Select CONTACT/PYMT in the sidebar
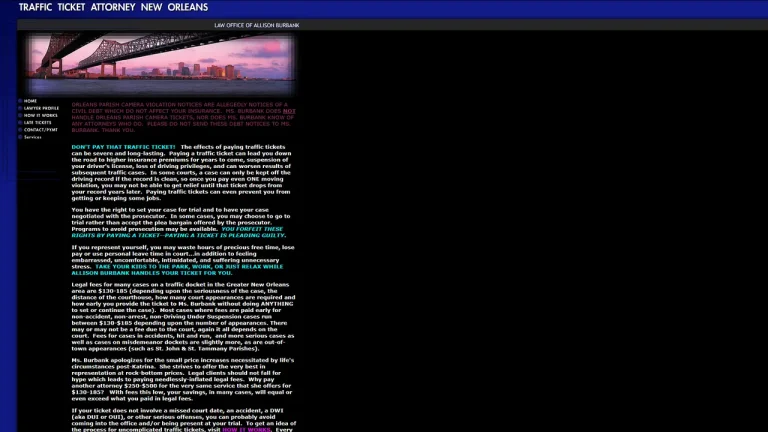 pyautogui.click(x=41, y=130)
